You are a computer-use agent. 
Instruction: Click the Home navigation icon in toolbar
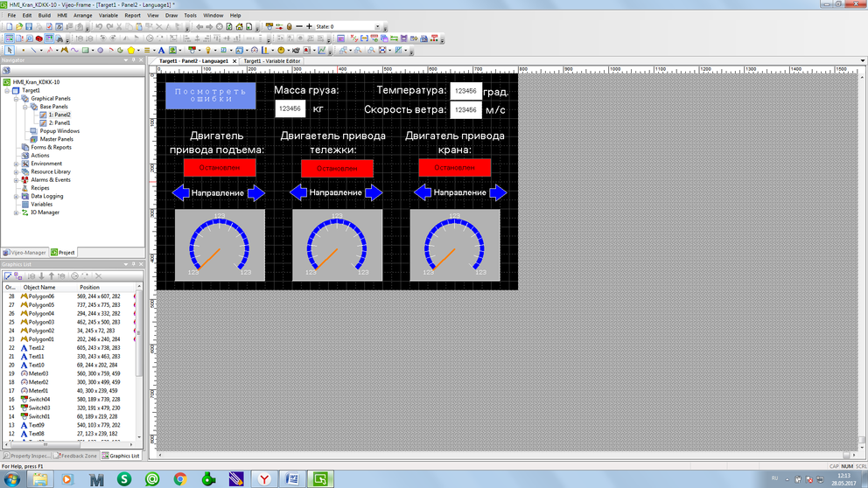pyautogui.click(x=239, y=26)
